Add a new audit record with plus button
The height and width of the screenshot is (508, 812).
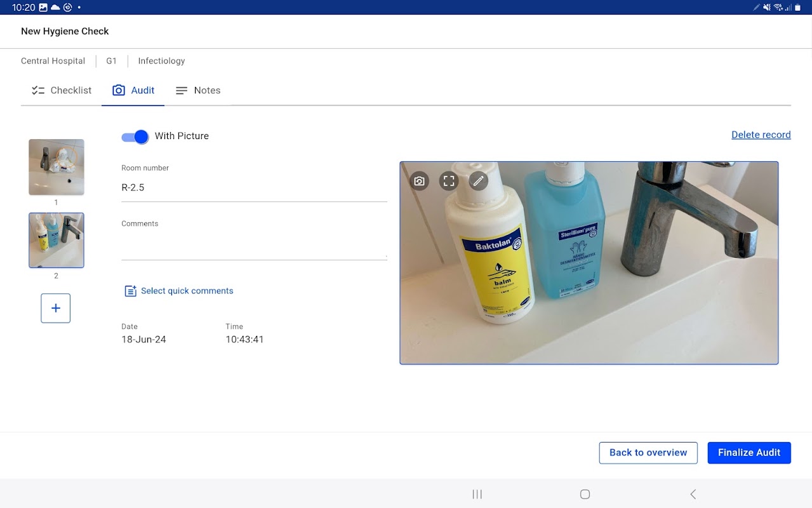(x=56, y=308)
